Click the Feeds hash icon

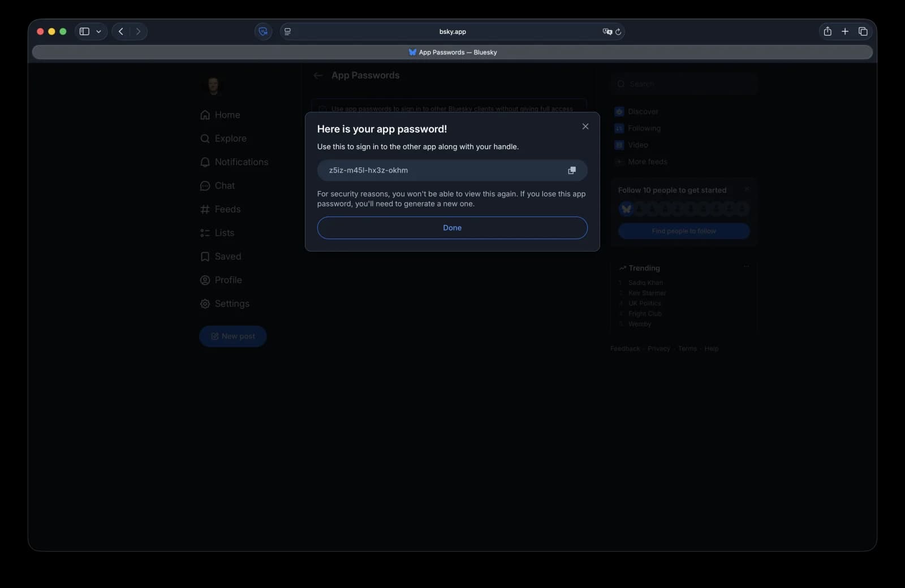tap(205, 209)
